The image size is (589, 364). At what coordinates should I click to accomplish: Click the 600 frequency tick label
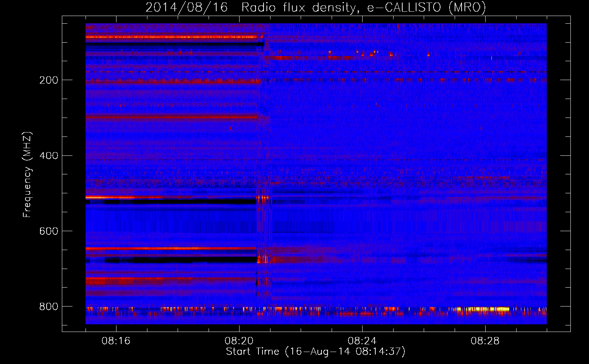49,231
